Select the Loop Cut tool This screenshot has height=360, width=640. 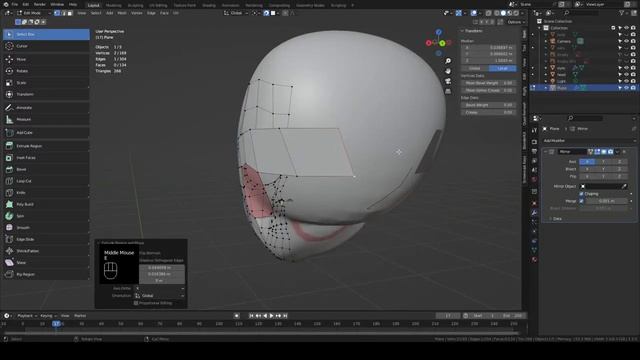click(x=46, y=181)
